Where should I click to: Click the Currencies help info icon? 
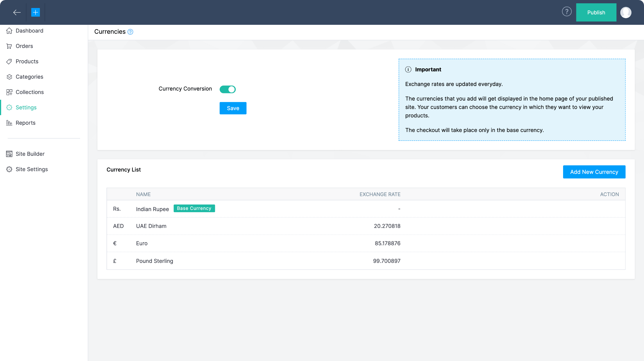pos(130,32)
